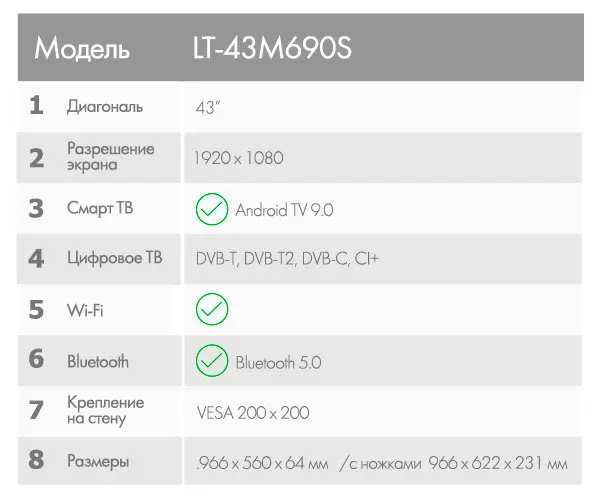Click the Крепление на стену label

(105, 410)
